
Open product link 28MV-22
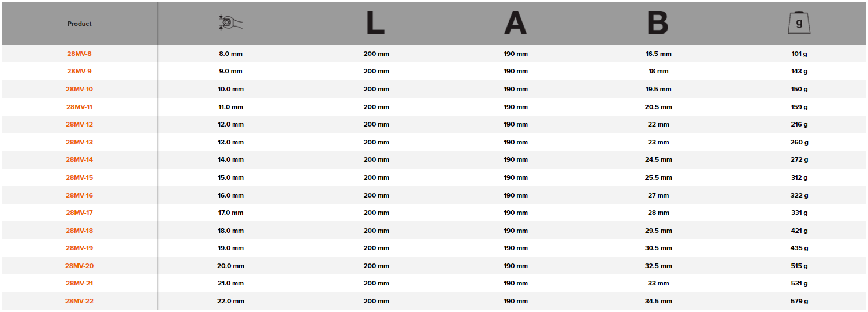(x=80, y=301)
